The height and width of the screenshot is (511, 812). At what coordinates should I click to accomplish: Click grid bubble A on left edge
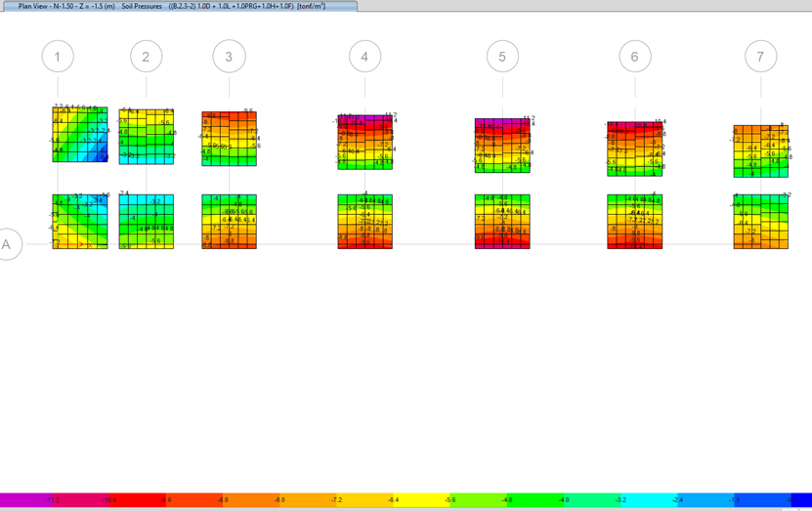point(7,244)
